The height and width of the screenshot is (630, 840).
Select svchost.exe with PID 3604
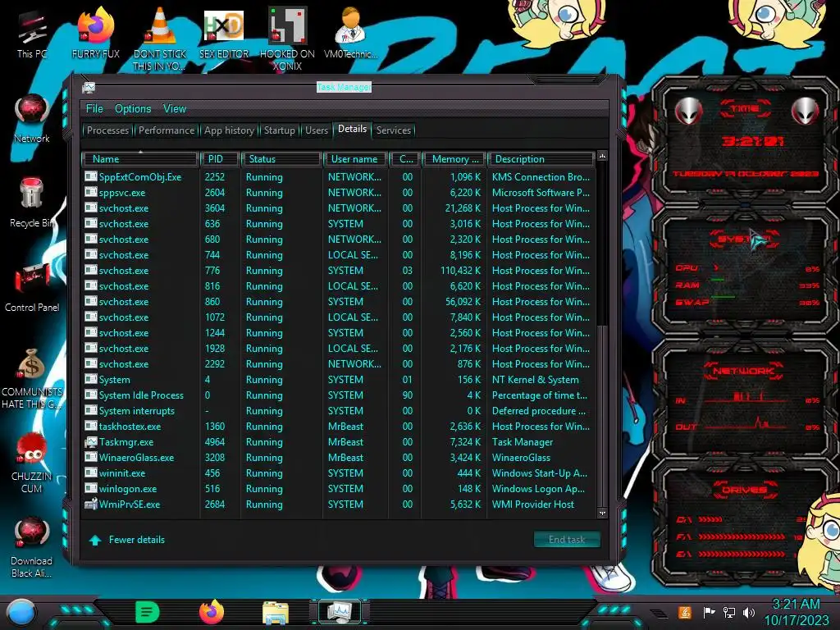(339, 208)
